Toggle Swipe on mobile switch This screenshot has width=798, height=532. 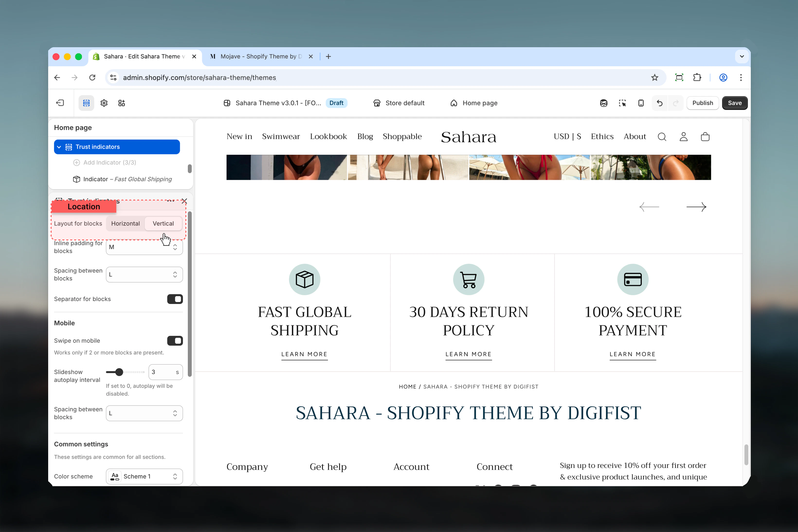[175, 341]
